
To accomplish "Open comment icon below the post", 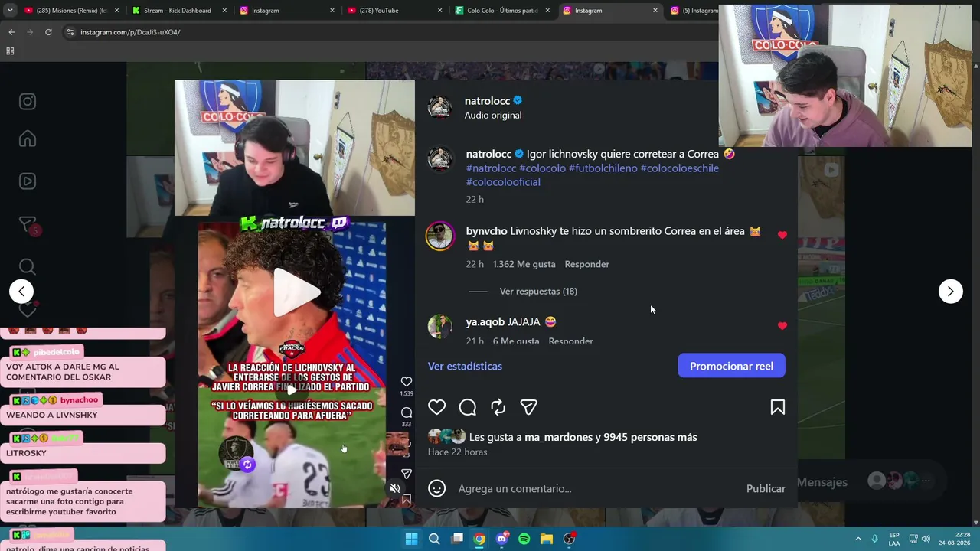I will tap(467, 407).
